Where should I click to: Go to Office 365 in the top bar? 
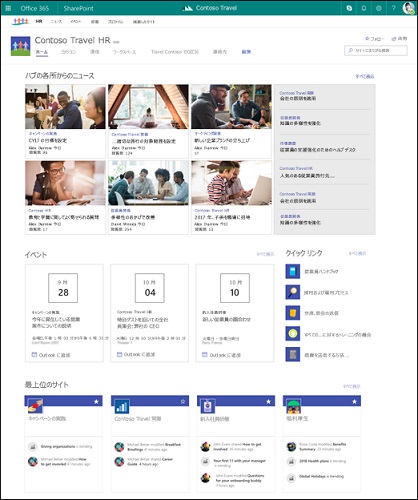tap(35, 8)
